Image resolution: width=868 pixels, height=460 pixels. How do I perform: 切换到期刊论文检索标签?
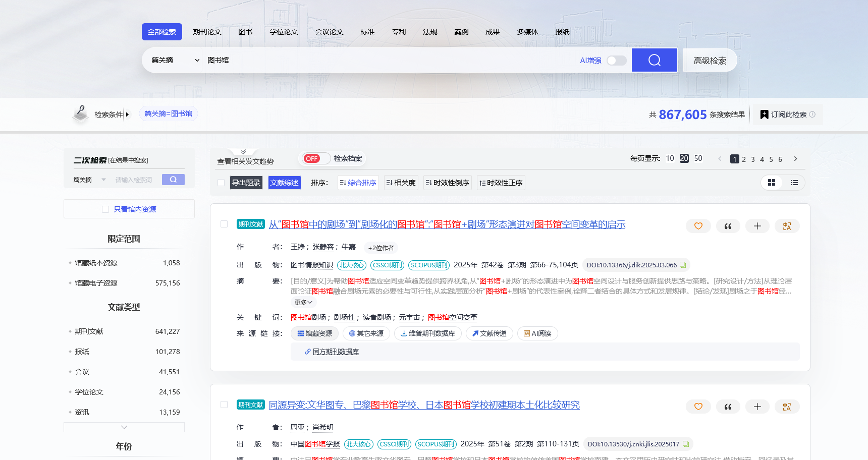coord(206,31)
